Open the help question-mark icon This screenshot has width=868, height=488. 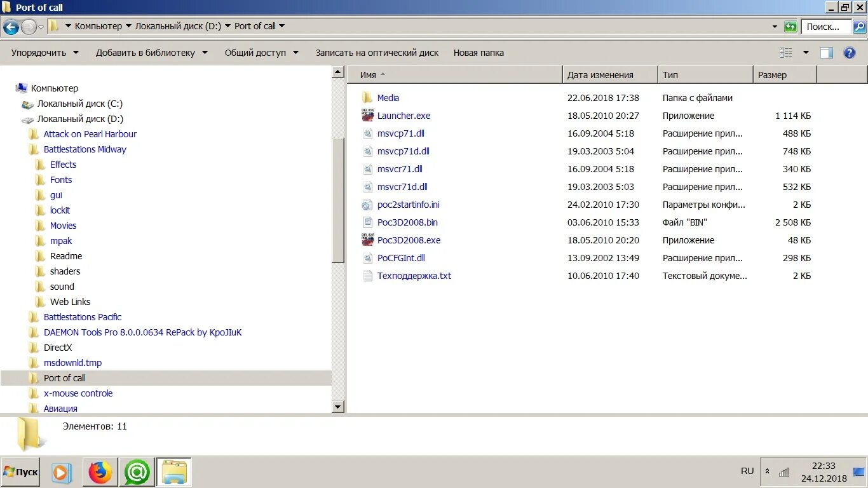850,53
